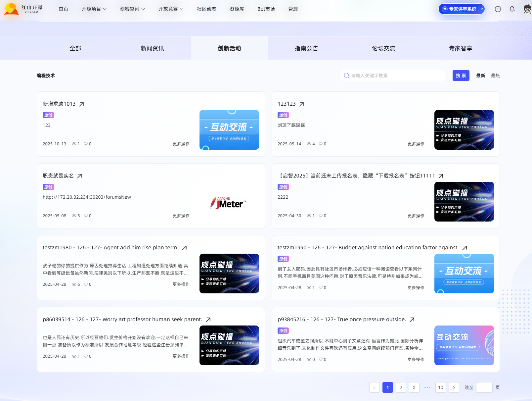Screen dimensions: 532x401
Task: Like the testzm1980 post heart icon
Action: tap(86, 284)
